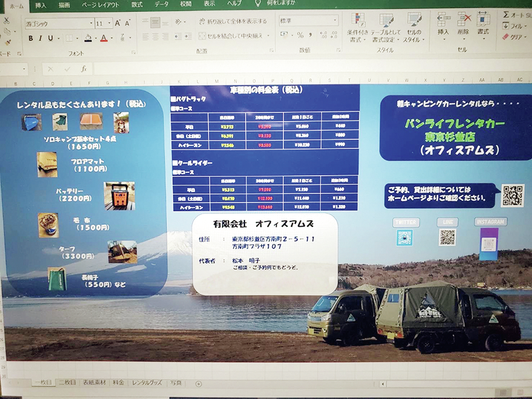The height and width of the screenshot is (399, 532).
Task: Switch to the 料金 sheet tab
Action: (x=119, y=383)
